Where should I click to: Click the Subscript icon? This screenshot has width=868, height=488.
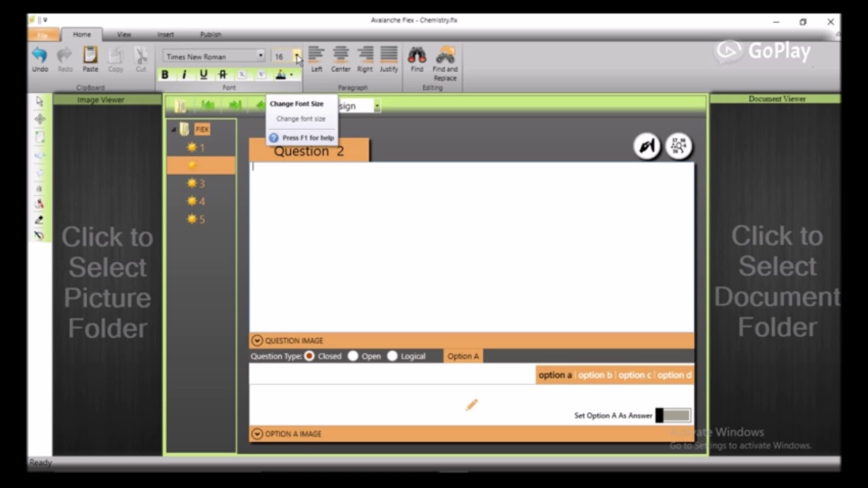tap(242, 75)
